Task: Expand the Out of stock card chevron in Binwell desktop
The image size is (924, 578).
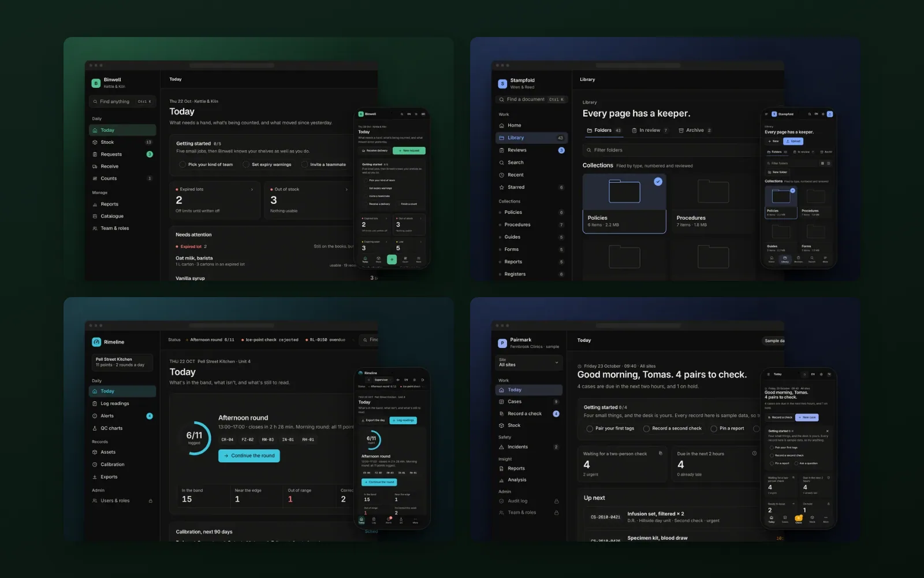Action: [346, 190]
